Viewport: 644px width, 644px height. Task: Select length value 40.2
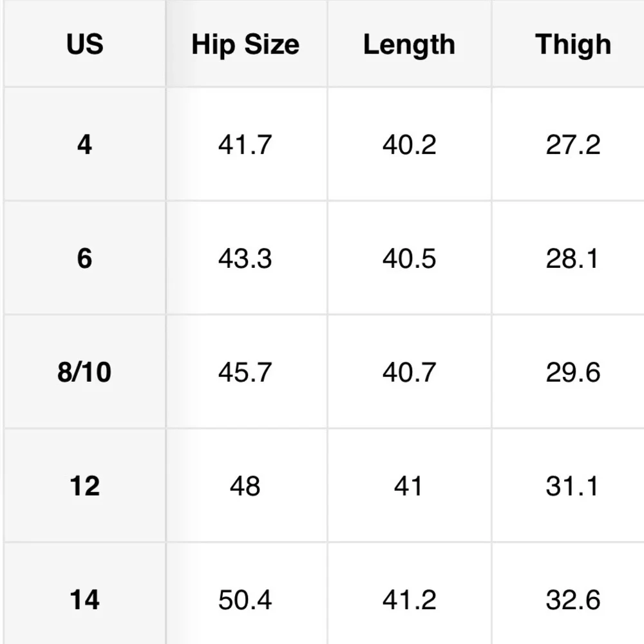pos(409,144)
